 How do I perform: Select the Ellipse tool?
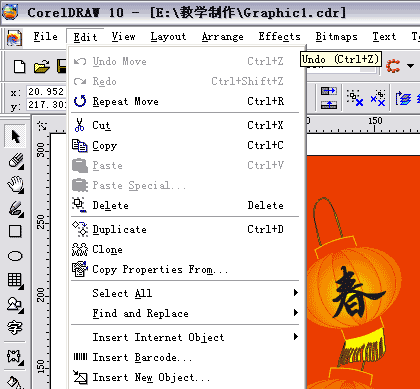coord(15,256)
